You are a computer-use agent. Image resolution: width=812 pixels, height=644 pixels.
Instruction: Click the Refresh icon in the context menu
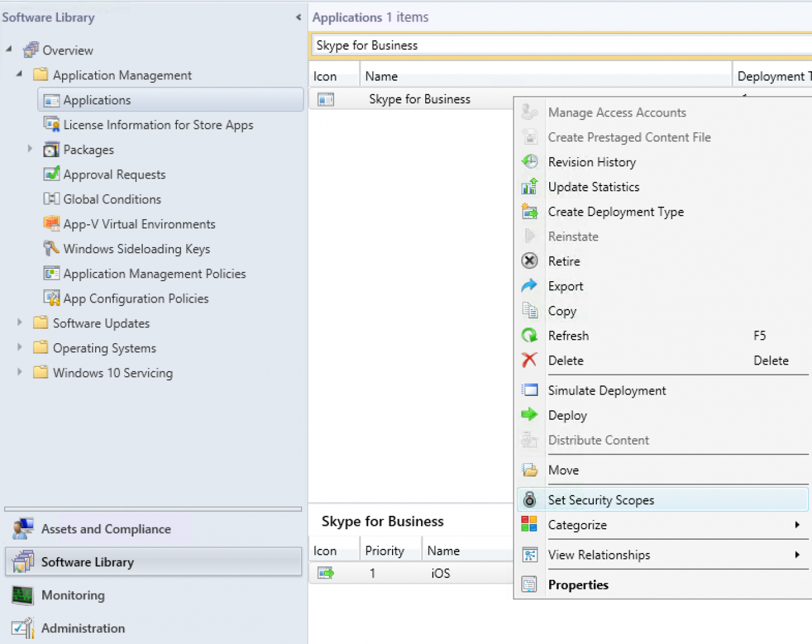pos(530,336)
